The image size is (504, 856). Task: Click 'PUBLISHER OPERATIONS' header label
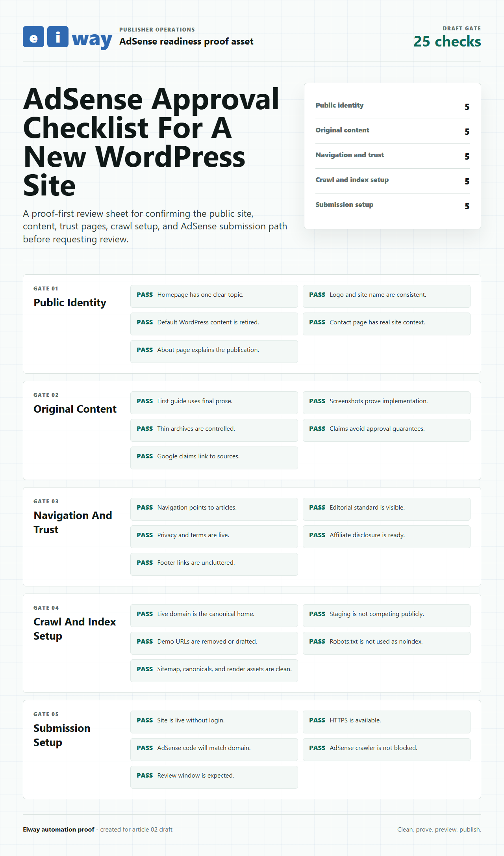[157, 30]
